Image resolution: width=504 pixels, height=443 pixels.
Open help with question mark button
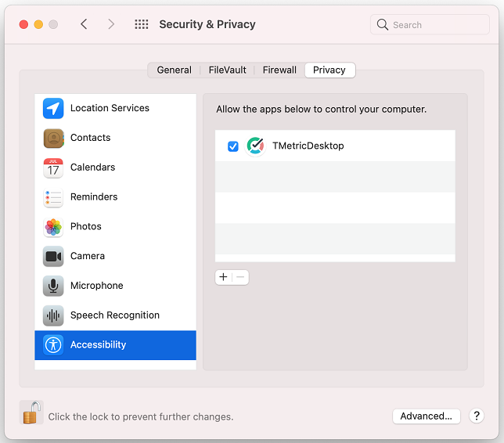pyautogui.click(x=477, y=416)
